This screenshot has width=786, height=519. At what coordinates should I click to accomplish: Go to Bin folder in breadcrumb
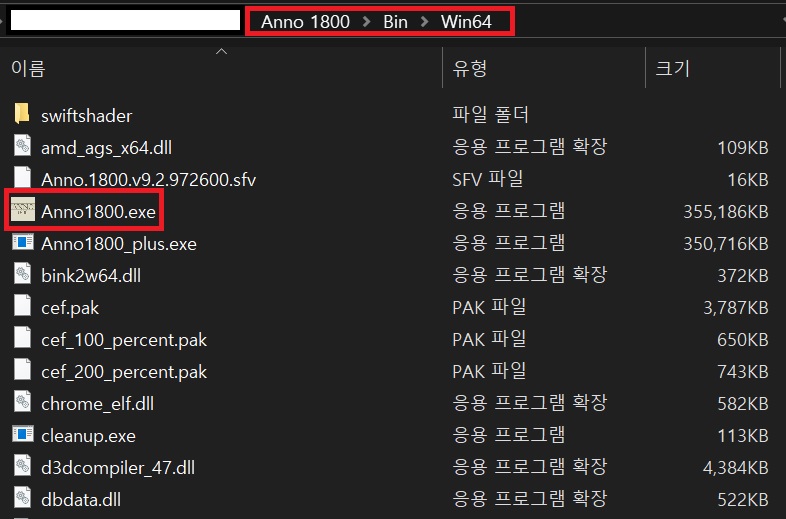pyautogui.click(x=395, y=22)
